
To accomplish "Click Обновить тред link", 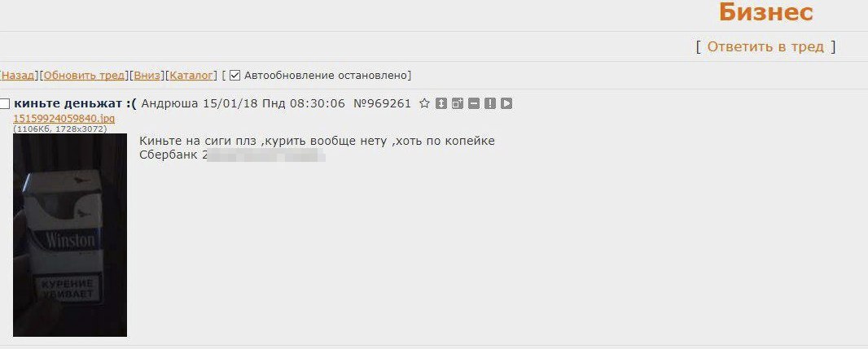I will tap(84, 75).
